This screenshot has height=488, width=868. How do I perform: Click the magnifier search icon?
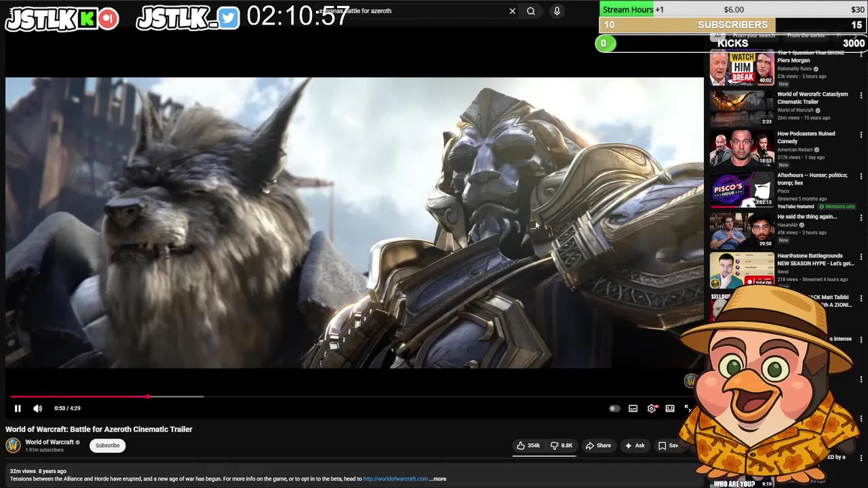[x=531, y=11]
